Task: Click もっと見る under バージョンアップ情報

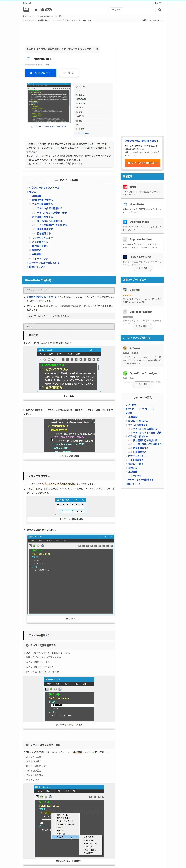Action: [142, 384]
